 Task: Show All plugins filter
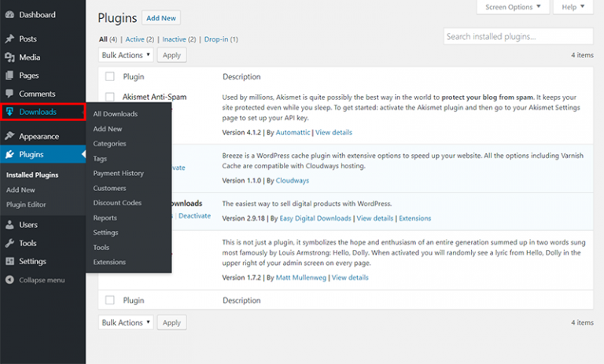click(103, 39)
